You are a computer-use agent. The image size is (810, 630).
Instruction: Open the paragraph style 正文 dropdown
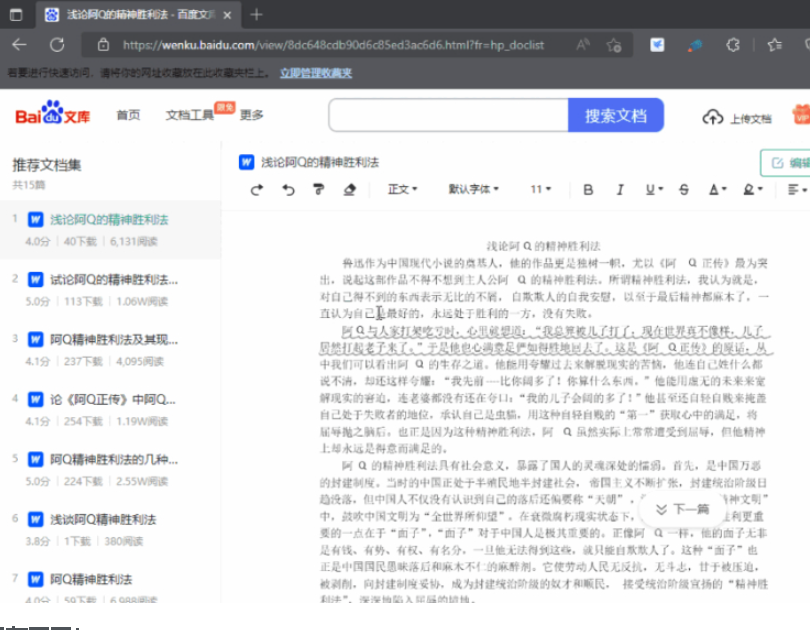point(402,189)
